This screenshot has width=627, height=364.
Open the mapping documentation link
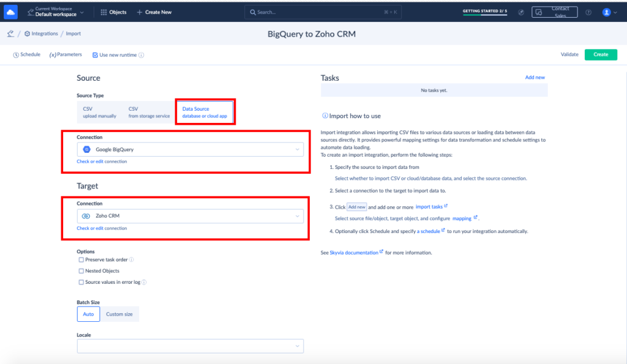tap(462, 218)
